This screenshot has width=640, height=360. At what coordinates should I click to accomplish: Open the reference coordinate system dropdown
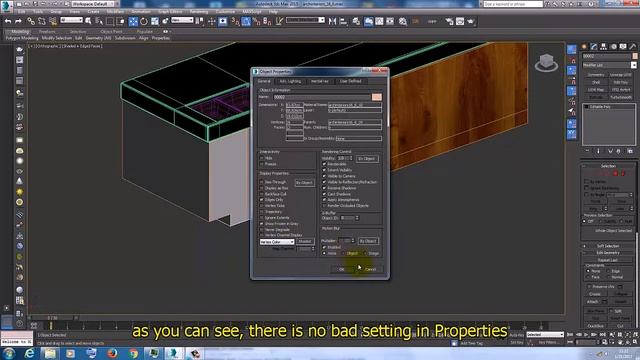[x=182, y=20]
